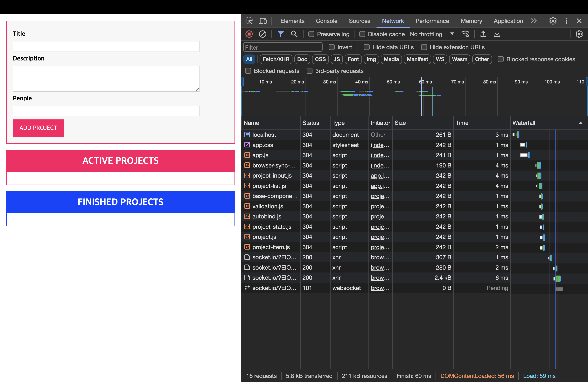Open network search magnifier
Viewport: 588px width, 382px height.
coord(294,34)
